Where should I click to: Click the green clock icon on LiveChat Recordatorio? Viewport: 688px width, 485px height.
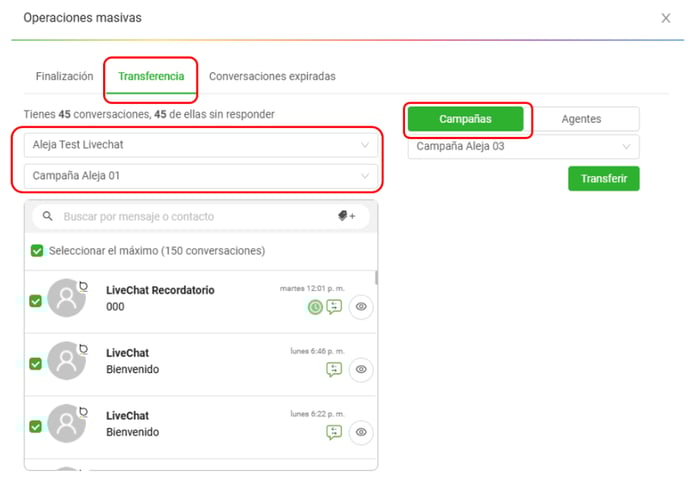coord(315,307)
